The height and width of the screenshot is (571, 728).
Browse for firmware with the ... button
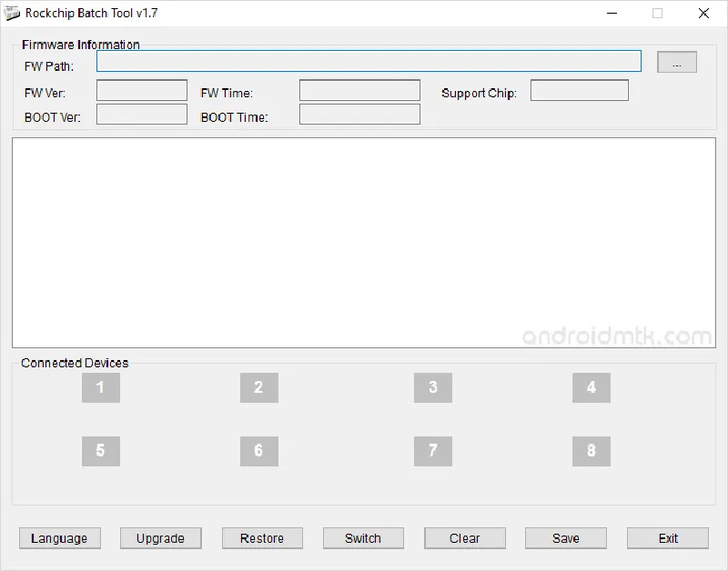click(x=677, y=62)
